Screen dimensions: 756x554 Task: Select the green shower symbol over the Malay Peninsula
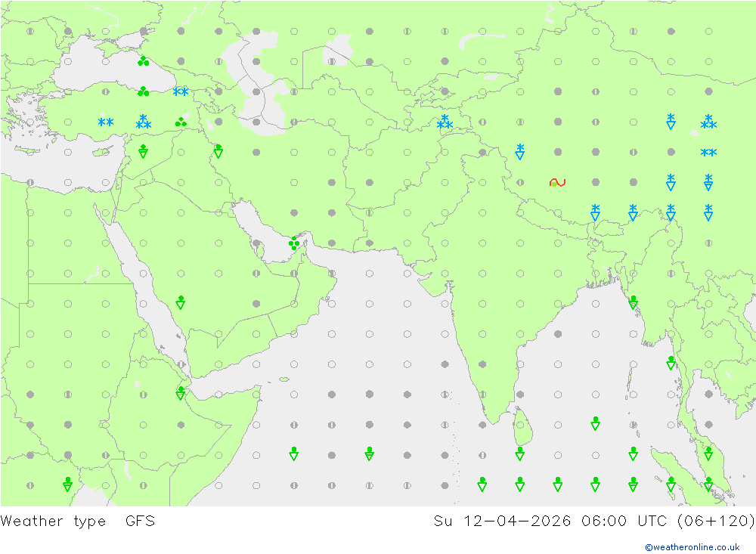pos(708,453)
